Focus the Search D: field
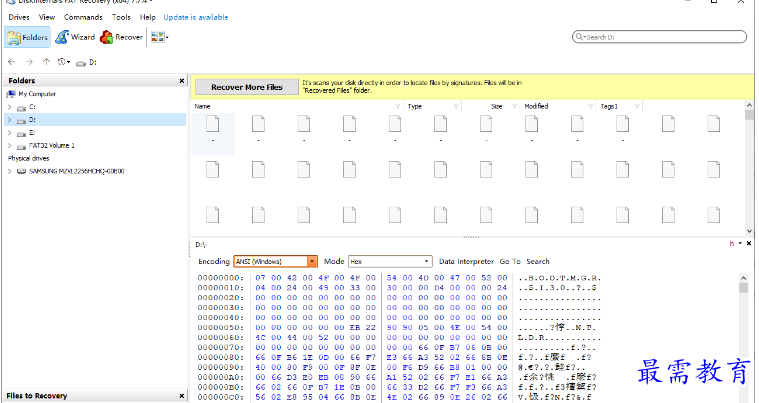The width and height of the screenshot is (759, 403). click(x=659, y=37)
